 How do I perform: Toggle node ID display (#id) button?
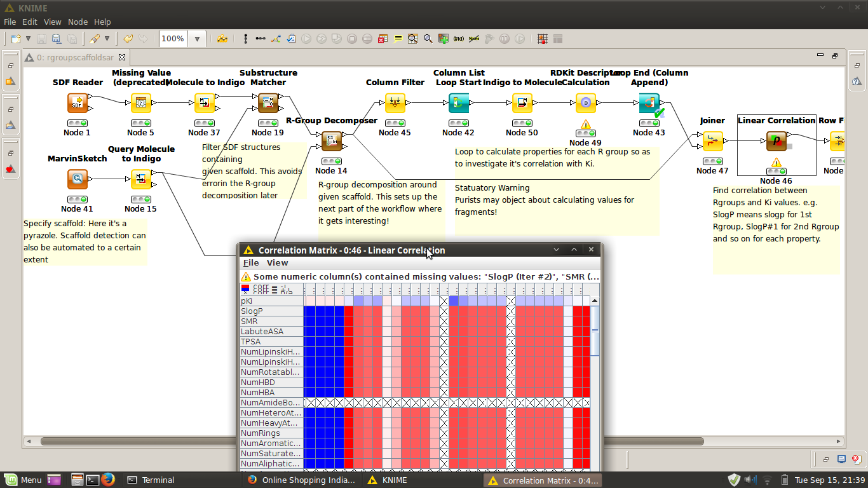459,39
